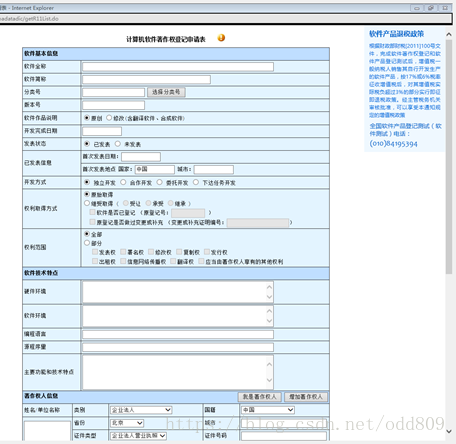The height and width of the screenshot is (444, 456).
Task: Click into the 硬件环境 text area
Action: click(178, 292)
